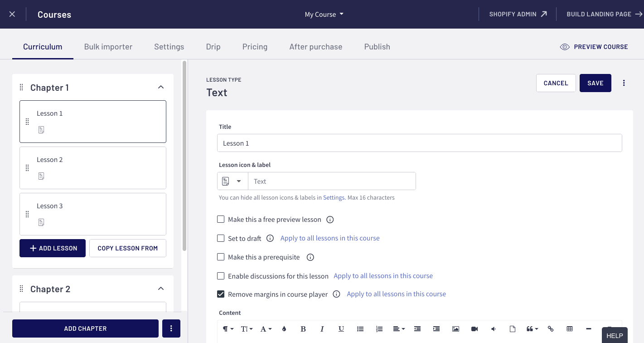
Task: Insert a link in content
Action: 551,329
